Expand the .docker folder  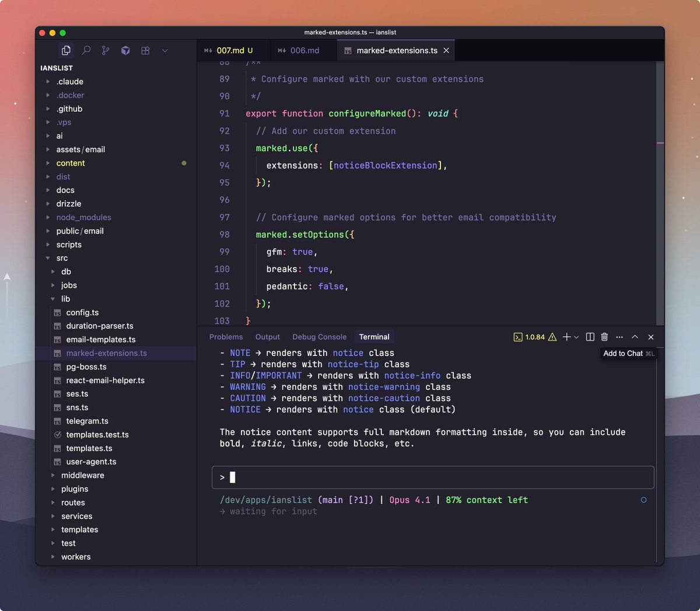[x=116, y=95]
